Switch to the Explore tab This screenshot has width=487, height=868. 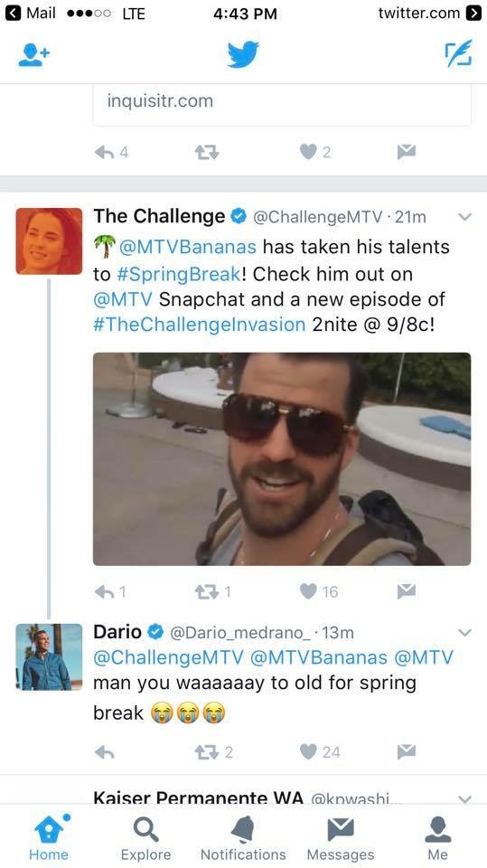[146, 839]
